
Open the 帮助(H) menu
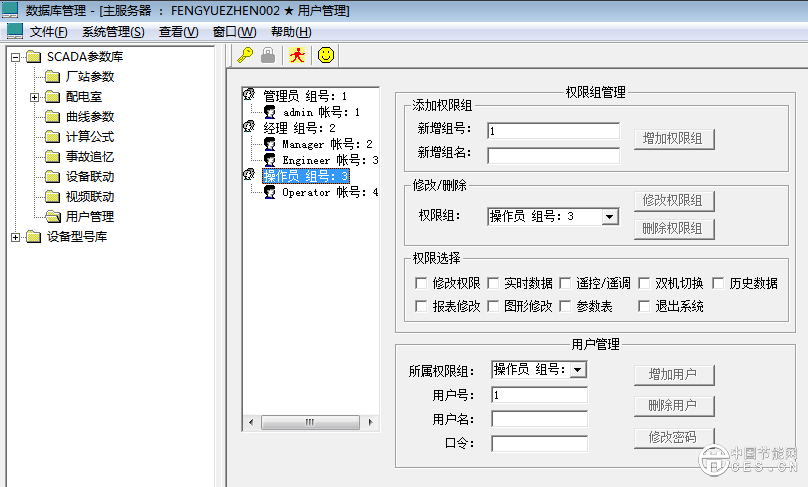pos(291,32)
